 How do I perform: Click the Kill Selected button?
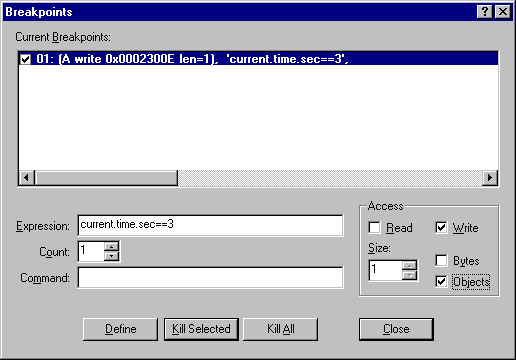[x=201, y=329]
